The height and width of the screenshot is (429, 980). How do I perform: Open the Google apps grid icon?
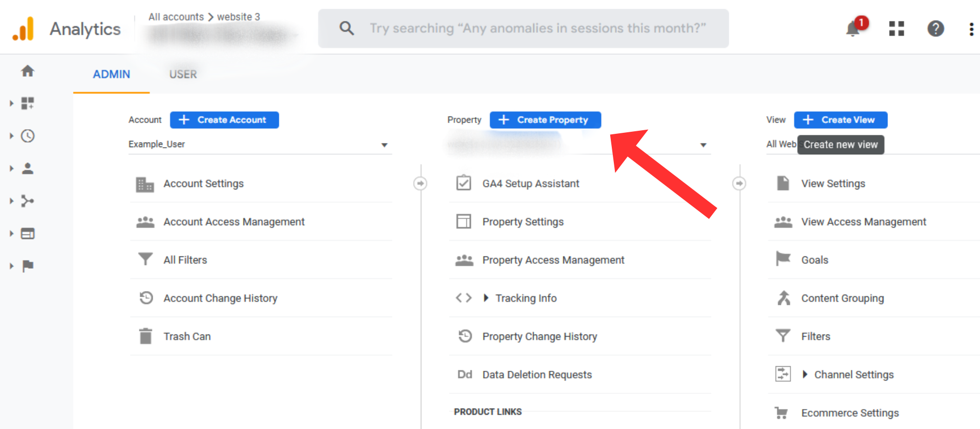[x=896, y=29]
